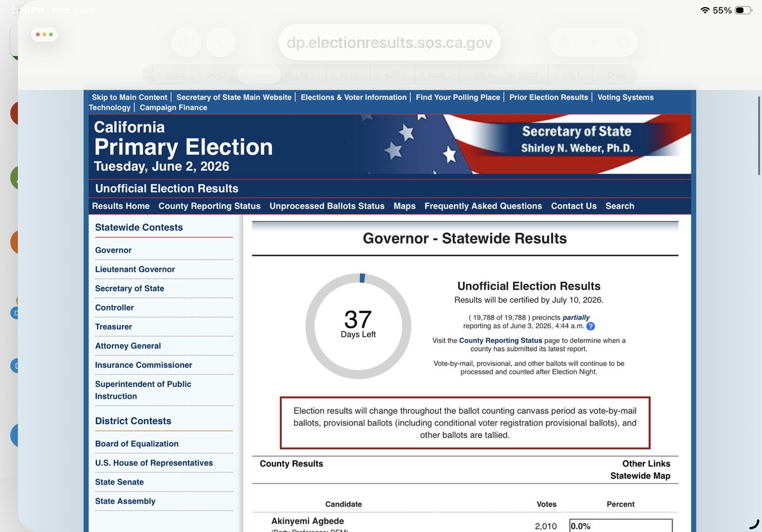Open Statewide Map link
Viewport: 762px width, 532px height.
(x=640, y=475)
